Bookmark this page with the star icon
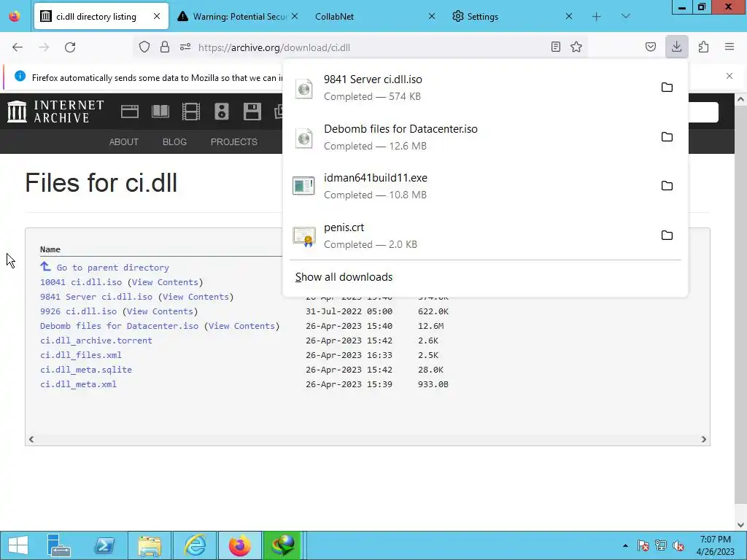This screenshot has height=560, width=747. coord(576,47)
